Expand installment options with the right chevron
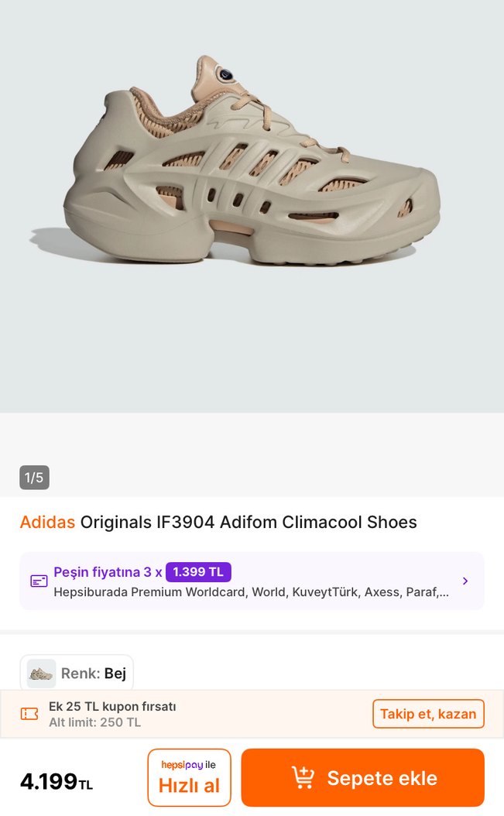Viewport: 504px width, 816px height. 465,581
